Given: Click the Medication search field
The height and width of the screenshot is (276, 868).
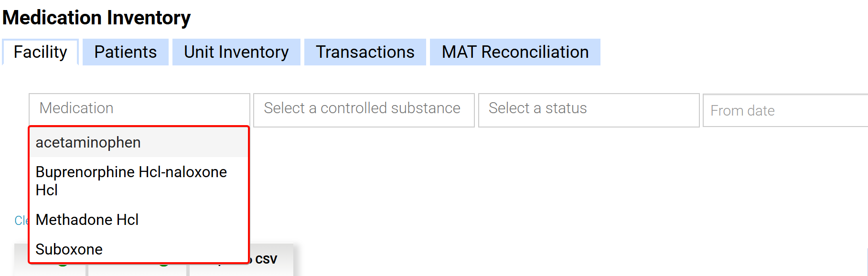Looking at the screenshot, I should click(x=139, y=108).
